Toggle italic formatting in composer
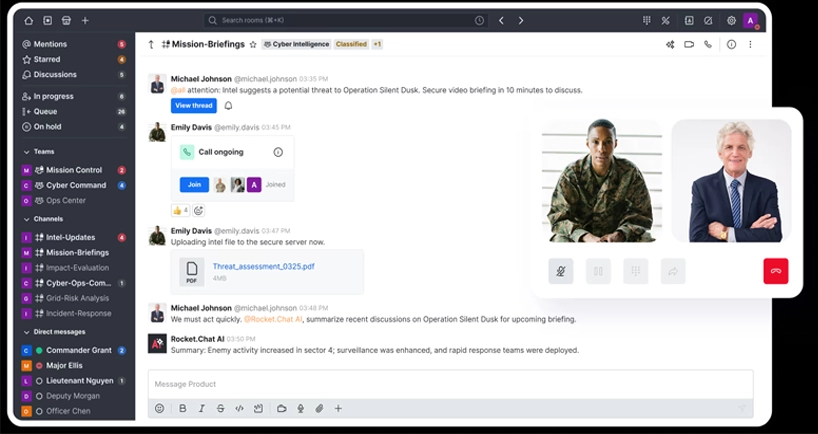 [x=201, y=409]
